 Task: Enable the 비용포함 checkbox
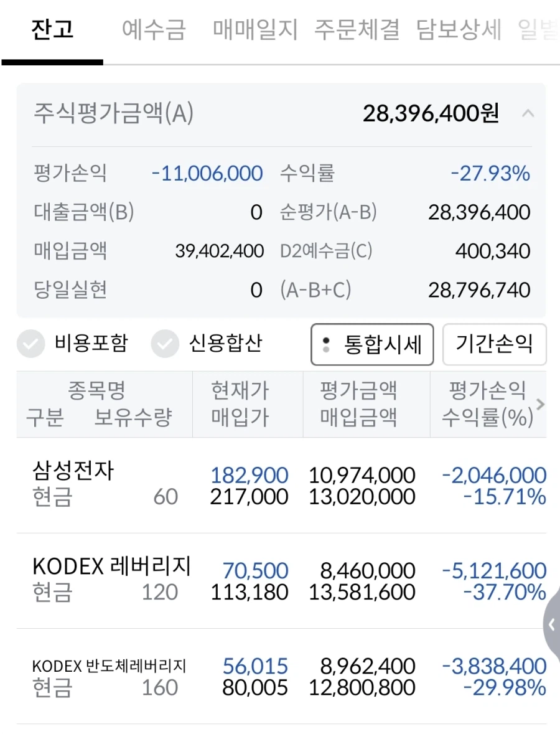31,344
